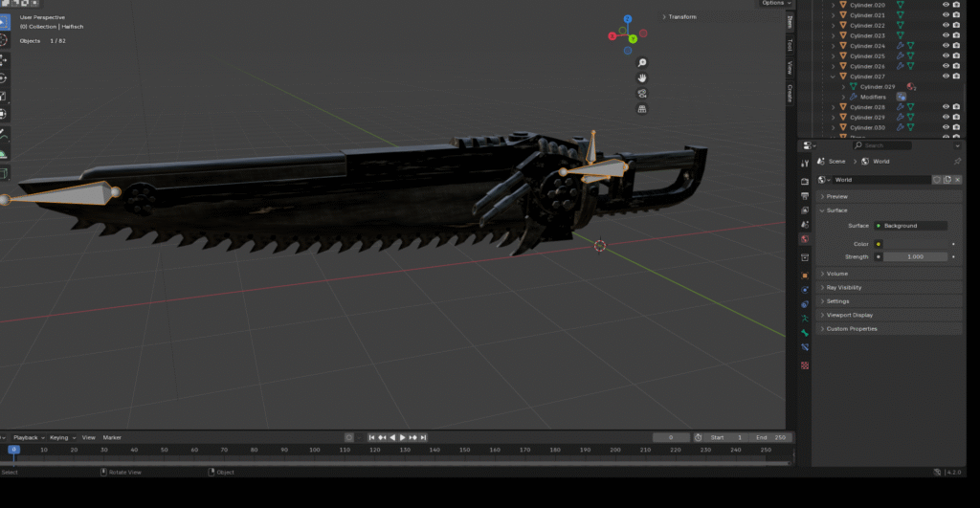Select the Rotate tool
Screen dimensions: 980x508
3,77
